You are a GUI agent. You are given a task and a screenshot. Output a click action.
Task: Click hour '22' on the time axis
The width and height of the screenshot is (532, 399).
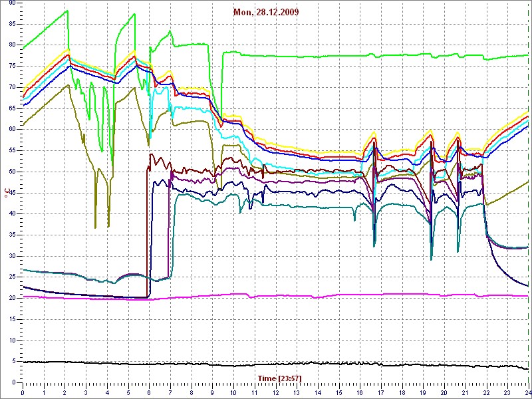point(487,393)
